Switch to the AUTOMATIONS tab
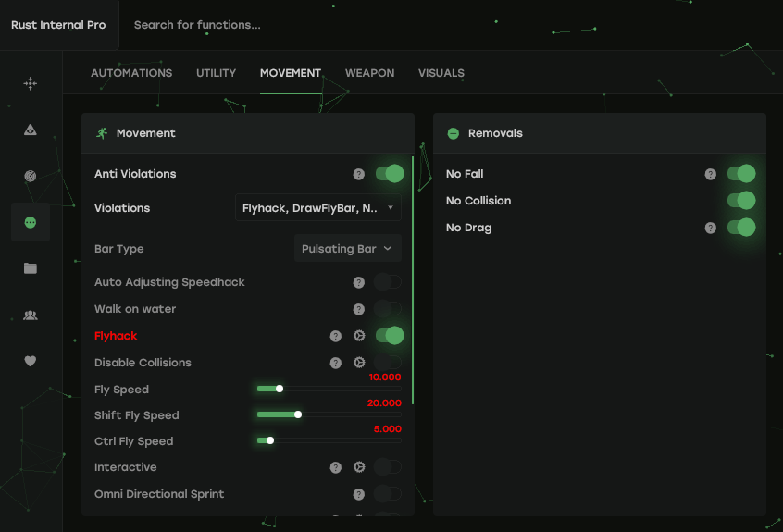Image resolution: width=783 pixels, height=532 pixels. (x=131, y=73)
